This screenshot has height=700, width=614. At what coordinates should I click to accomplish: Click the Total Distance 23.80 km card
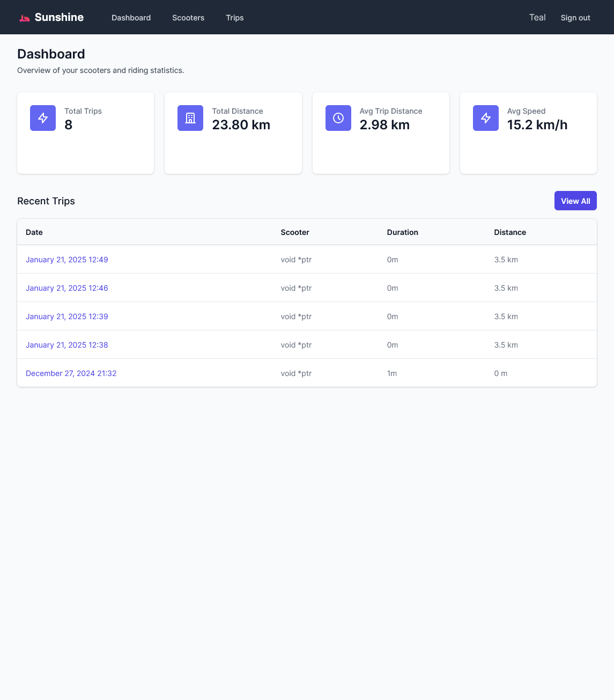(x=233, y=133)
